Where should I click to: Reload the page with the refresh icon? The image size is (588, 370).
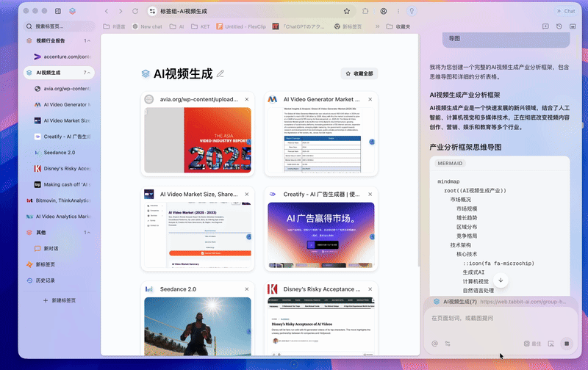pyautogui.click(x=135, y=11)
